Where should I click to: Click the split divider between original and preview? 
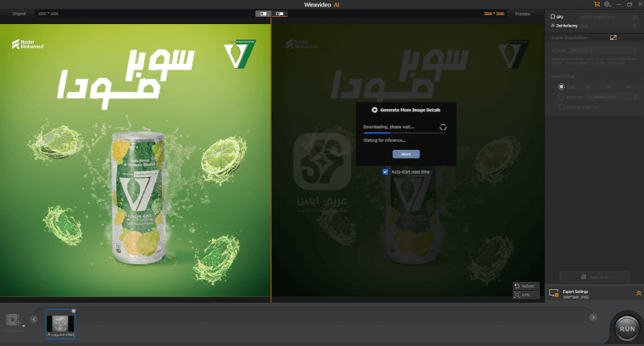[x=271, y=160]
